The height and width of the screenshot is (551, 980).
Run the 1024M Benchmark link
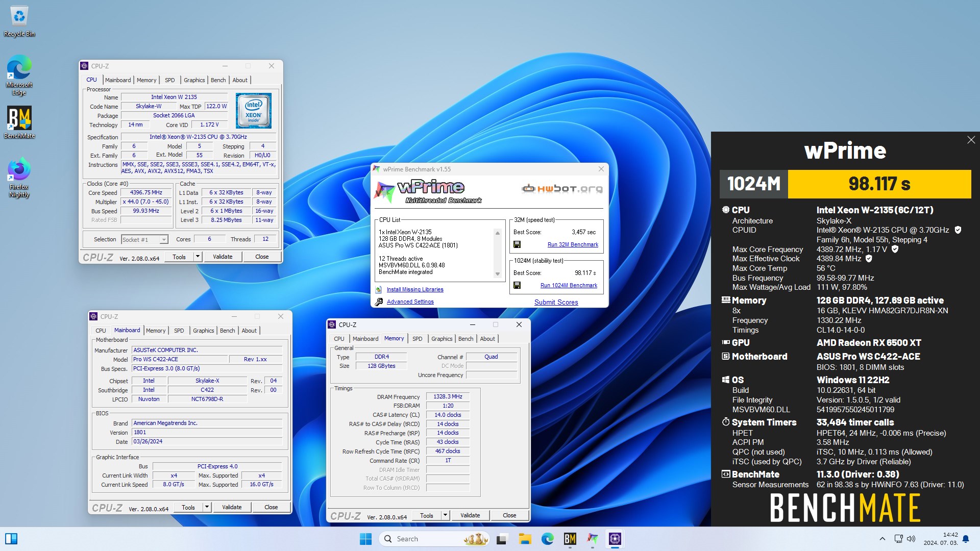pos(569,285)
